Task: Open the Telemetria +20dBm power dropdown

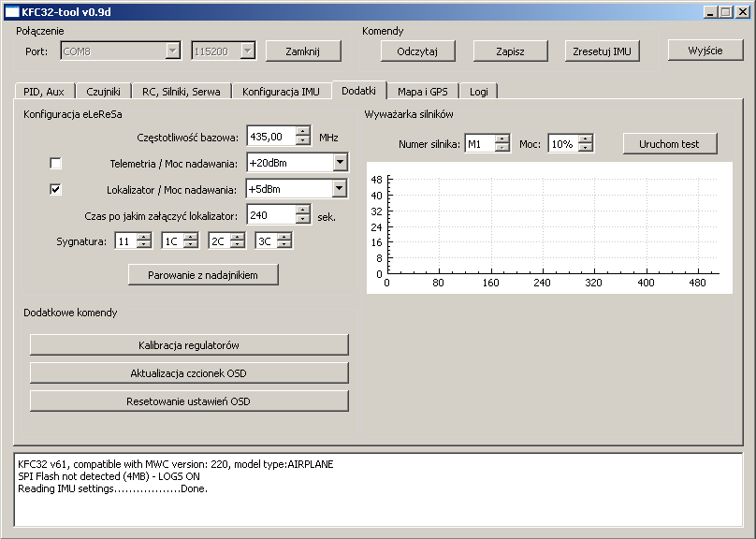Action: (339, 163)
